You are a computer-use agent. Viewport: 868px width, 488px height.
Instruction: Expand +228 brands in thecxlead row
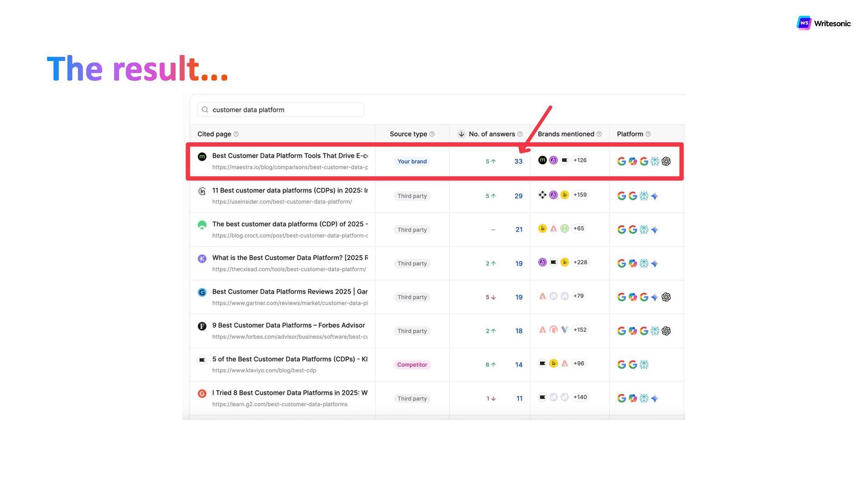pyautogui.click(x=580, y=263)
